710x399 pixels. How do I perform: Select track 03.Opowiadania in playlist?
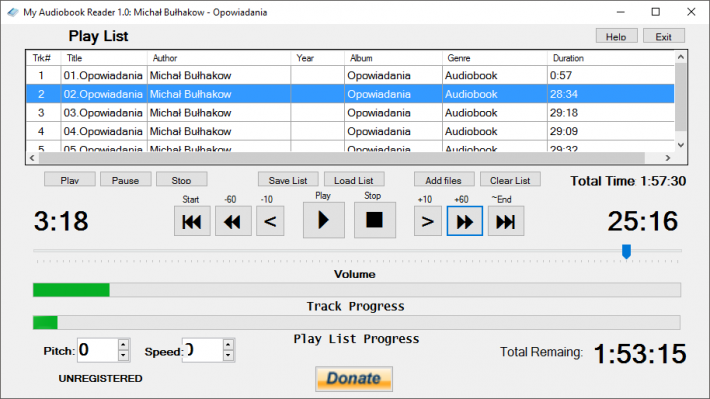point(350,112)
